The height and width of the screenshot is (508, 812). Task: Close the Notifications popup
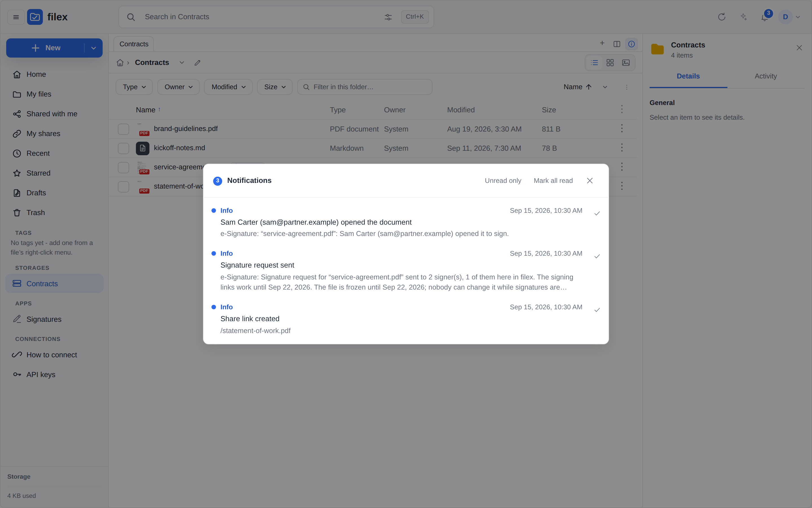(590, 181)
